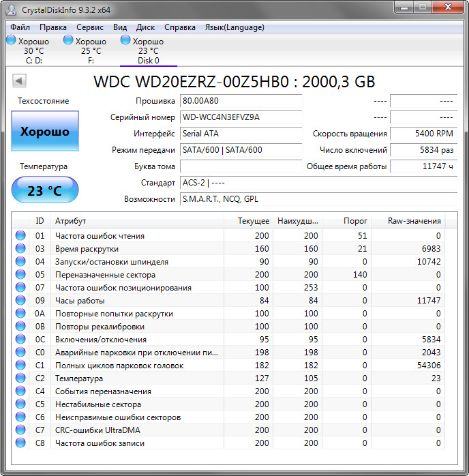Click the Наихудш... column header
Image resolution: width=469 pixels, height=476 pixels.
pos(298,221)
